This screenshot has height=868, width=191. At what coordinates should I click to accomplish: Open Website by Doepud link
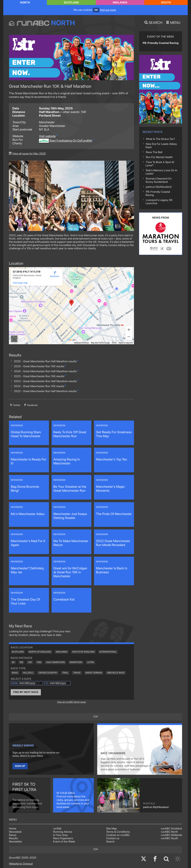[21, 864]
